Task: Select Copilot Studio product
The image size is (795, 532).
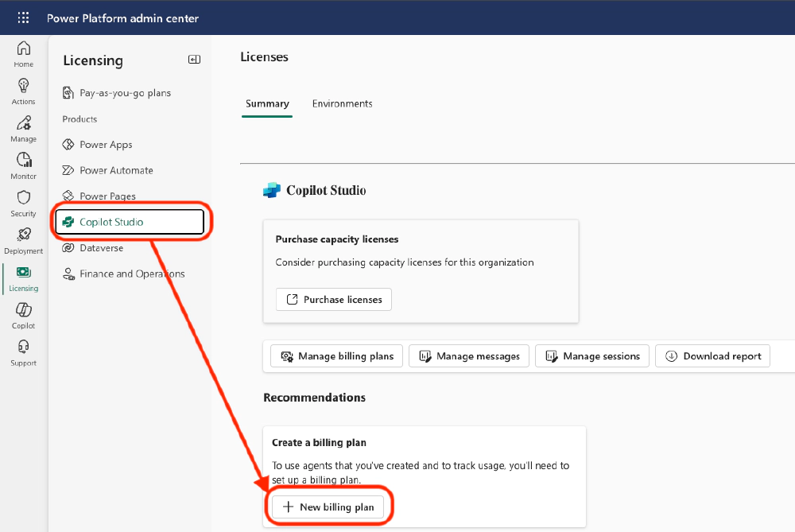Action: 130,222
